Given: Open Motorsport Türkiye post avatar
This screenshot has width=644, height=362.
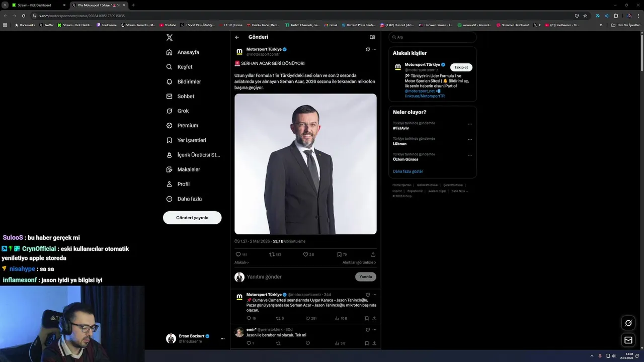Looking at the screenshot, I should click(x=239, y=51).
